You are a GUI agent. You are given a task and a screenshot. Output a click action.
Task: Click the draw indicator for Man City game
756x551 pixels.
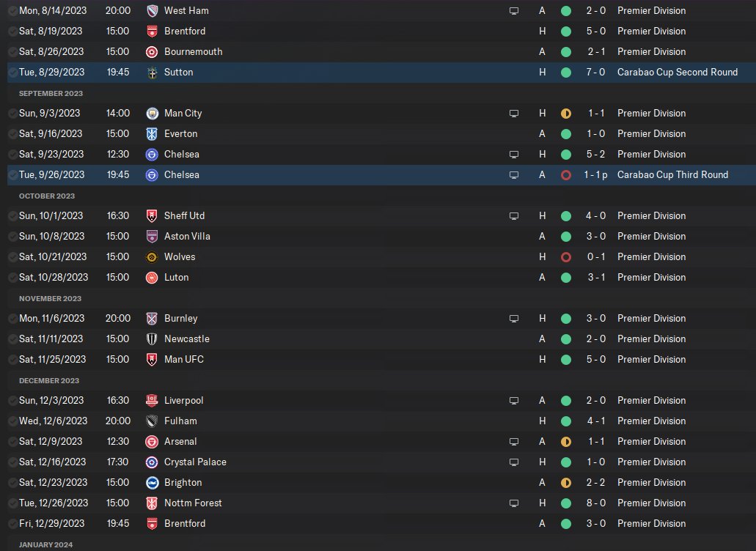point(566,114)
